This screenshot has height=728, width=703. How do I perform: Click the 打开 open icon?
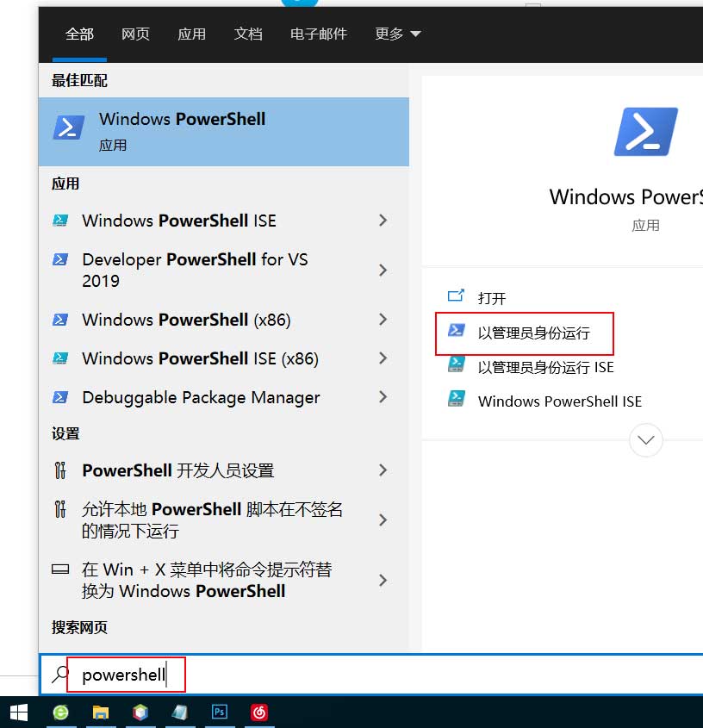coord(456,296)
